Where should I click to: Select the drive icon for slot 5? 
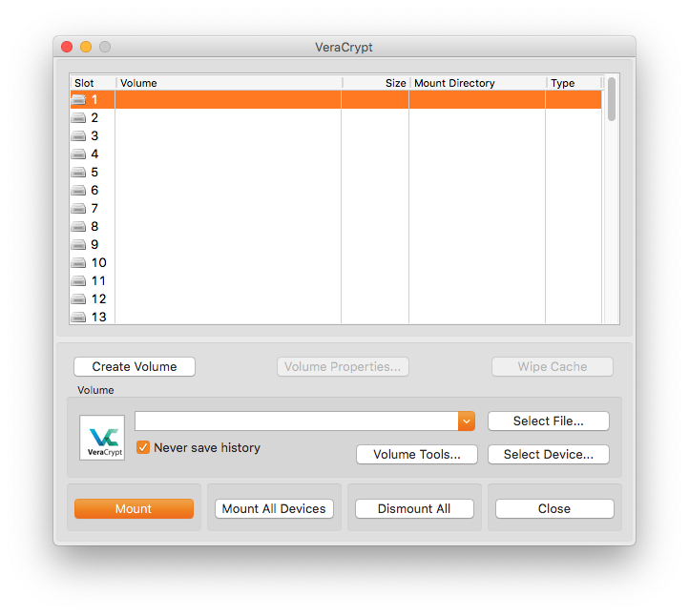pos(78,173)
